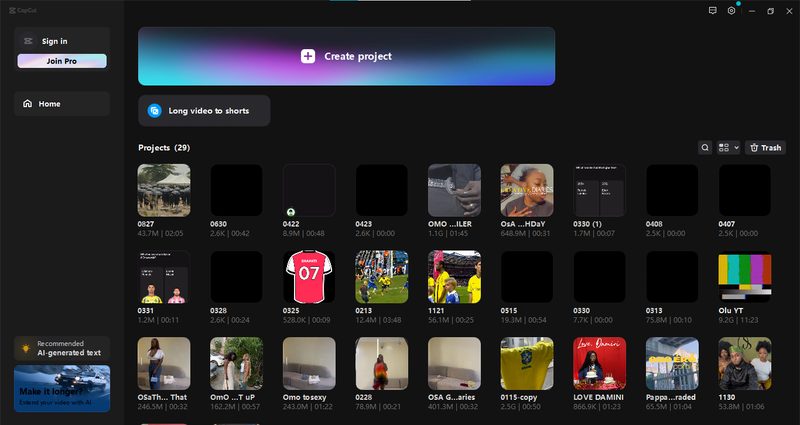Click the 19.3M | 00:54 project info

click(523, 320)
